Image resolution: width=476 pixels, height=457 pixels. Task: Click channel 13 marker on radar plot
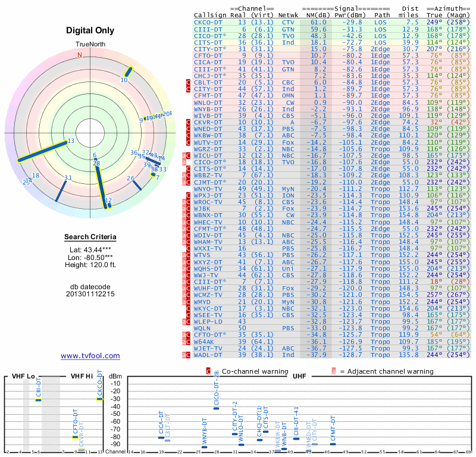coord(70,140)
